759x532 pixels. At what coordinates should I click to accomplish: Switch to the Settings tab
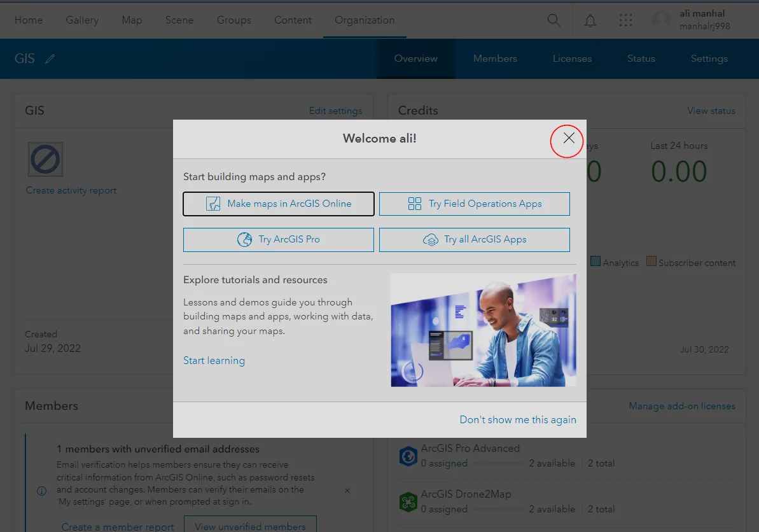pyautogui.click(x=709, y=59)
